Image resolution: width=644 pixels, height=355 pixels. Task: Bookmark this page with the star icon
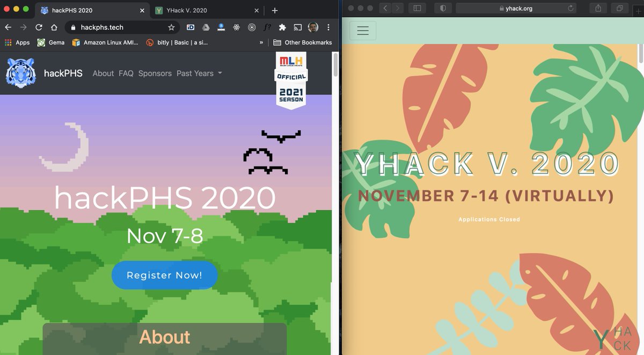(x=171, y=27)
